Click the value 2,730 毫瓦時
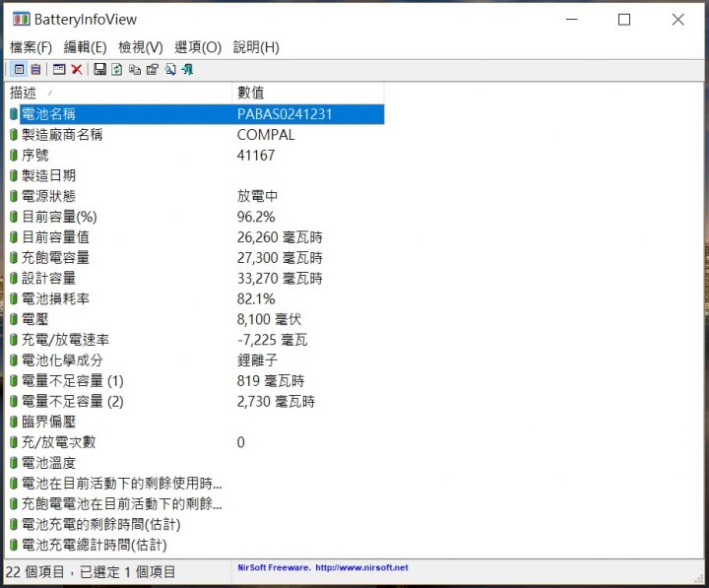The image size is (709, 588). pos(276,401)
